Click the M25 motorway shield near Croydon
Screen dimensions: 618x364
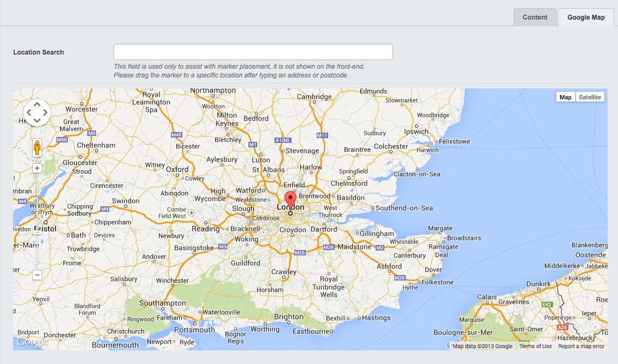(x=300, y=253)
